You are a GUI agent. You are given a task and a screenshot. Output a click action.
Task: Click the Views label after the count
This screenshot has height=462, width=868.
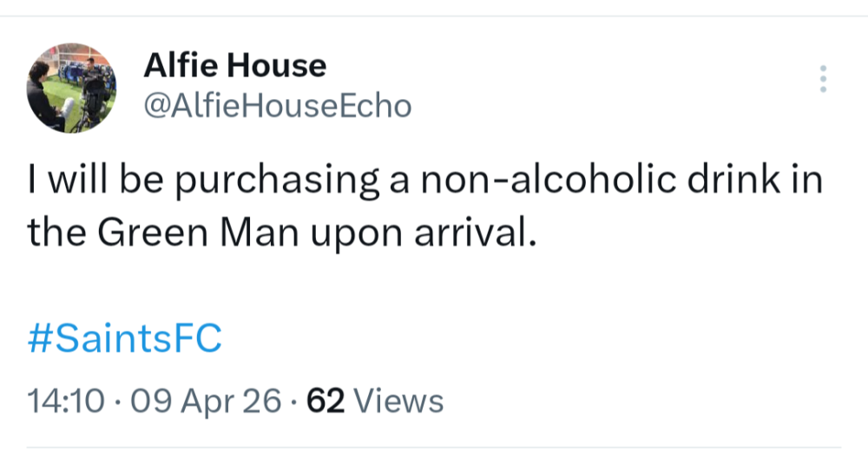[399, 400]
